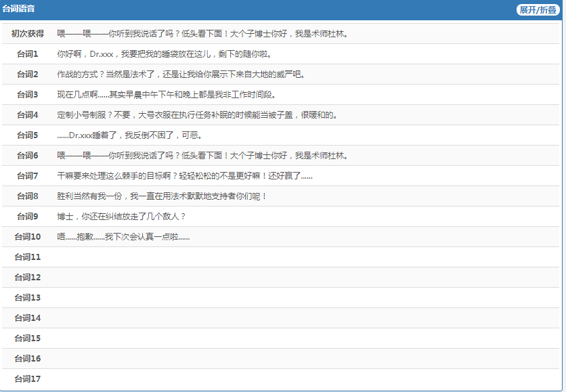Viewport: 566px width, 392px height.
Task: Click the 展开/折叠 toggle button
Action: pyautogui.click(x=538, y=9)
